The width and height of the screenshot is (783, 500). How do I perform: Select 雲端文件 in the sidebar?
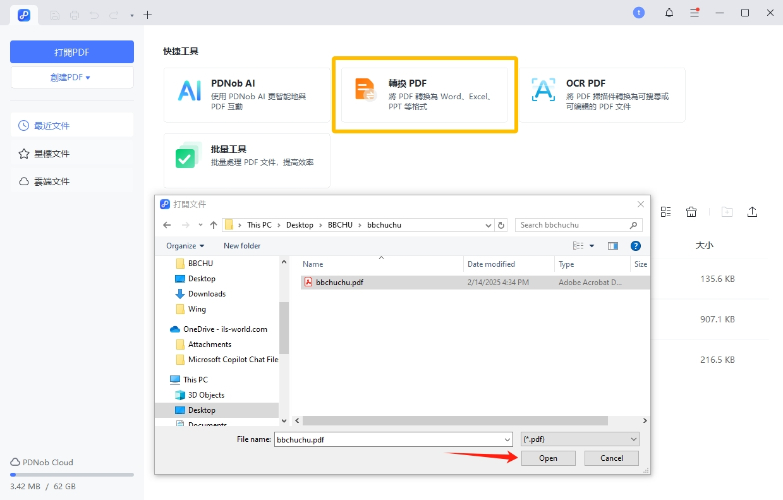coord(72,181)
